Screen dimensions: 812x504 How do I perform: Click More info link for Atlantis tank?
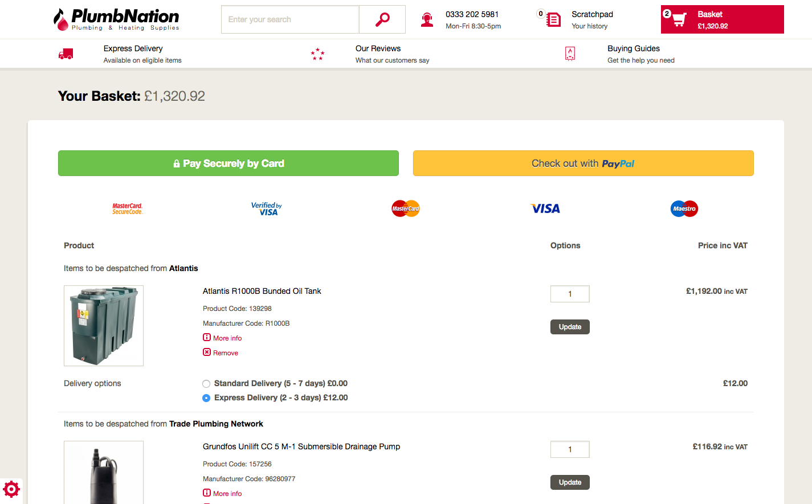(227, 338)
